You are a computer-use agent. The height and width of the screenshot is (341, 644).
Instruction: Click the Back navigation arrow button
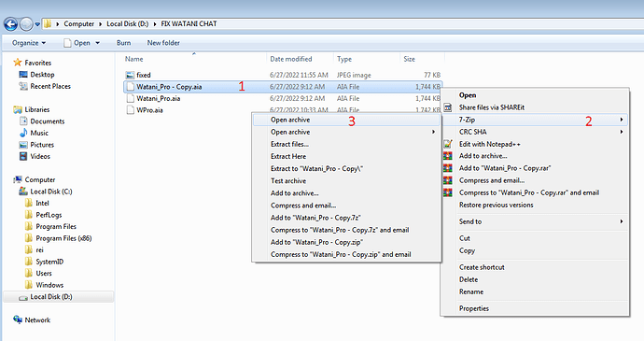pyautogui.click(x=10, y=24)
